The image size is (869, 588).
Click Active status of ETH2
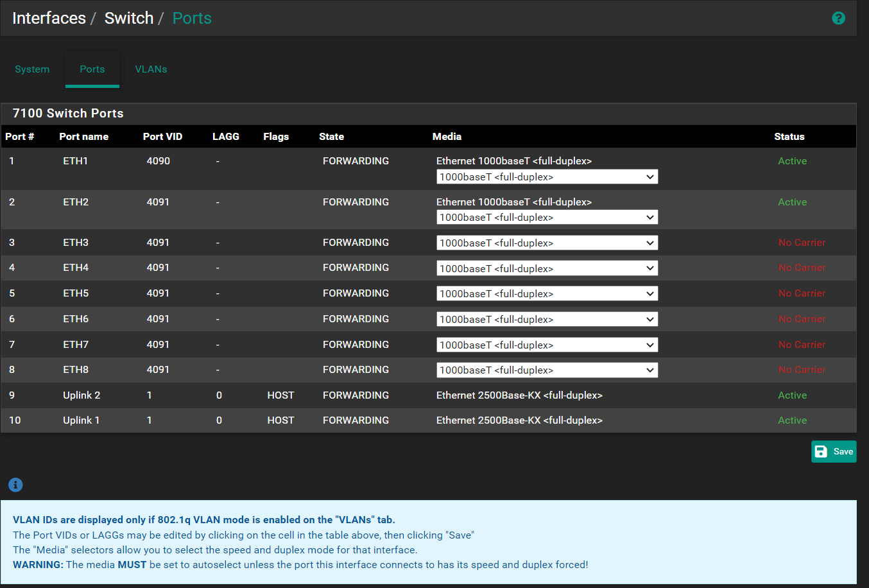point(793,202)
